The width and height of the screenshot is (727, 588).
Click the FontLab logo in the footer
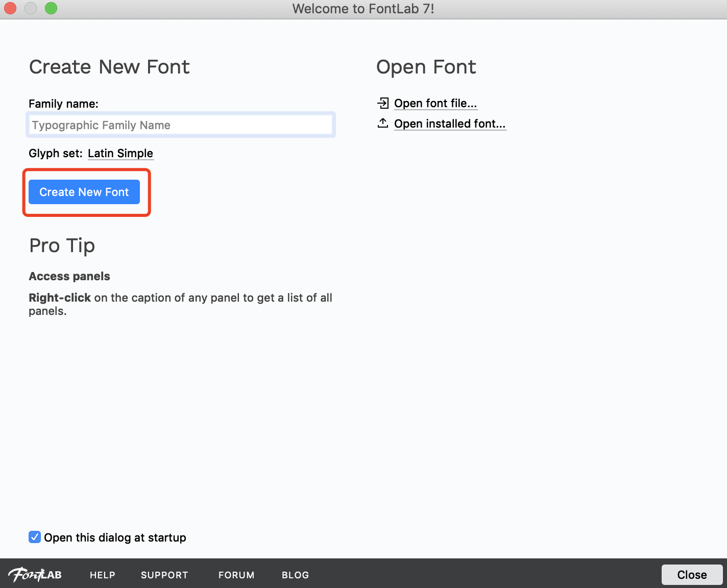point(35,575)
